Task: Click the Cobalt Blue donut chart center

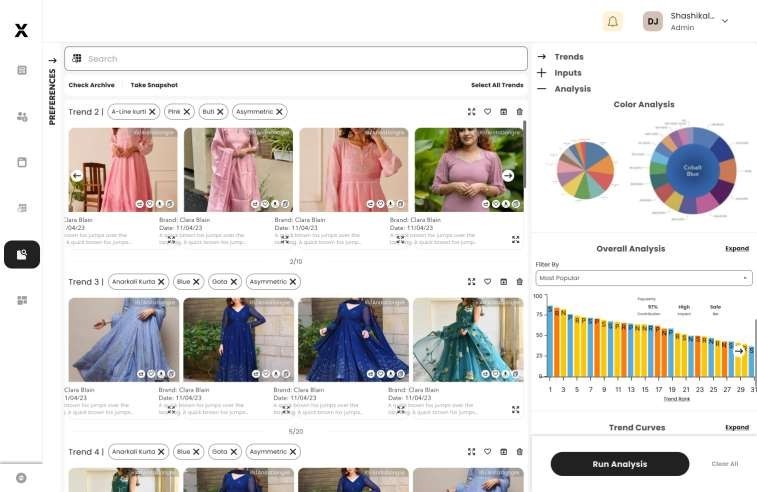Action: tap(692, 170)
